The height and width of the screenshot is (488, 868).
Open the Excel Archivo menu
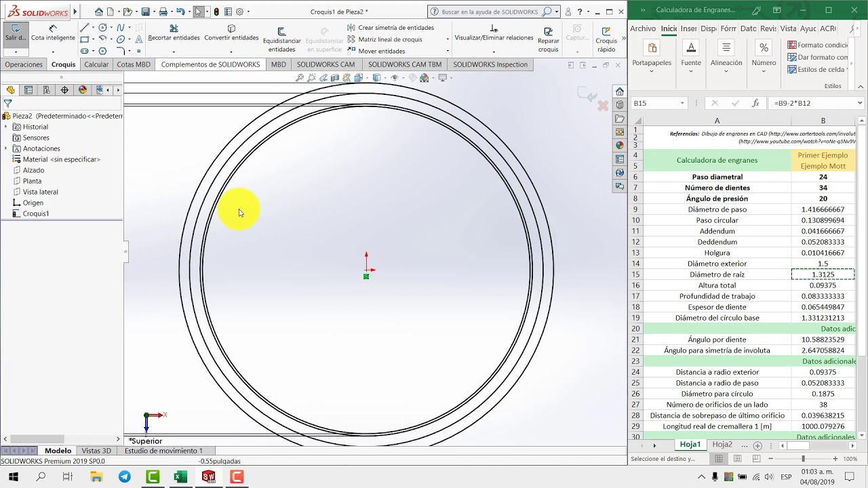643,28
